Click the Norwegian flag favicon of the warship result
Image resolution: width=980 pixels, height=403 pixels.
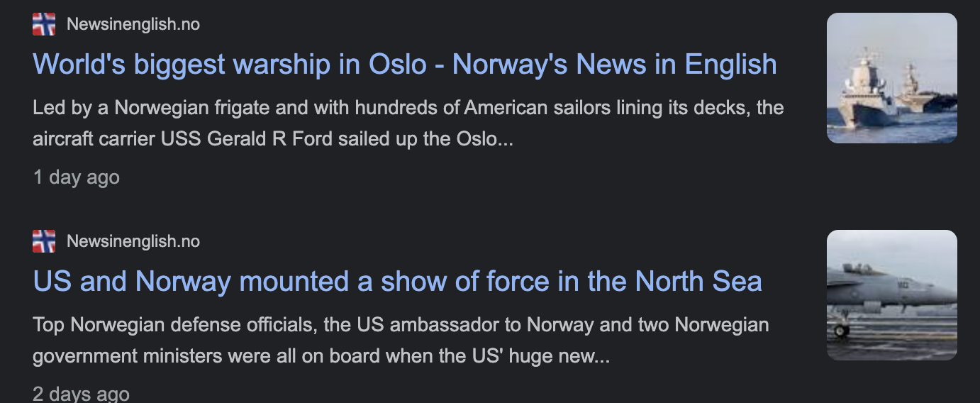tap(44, 24)
